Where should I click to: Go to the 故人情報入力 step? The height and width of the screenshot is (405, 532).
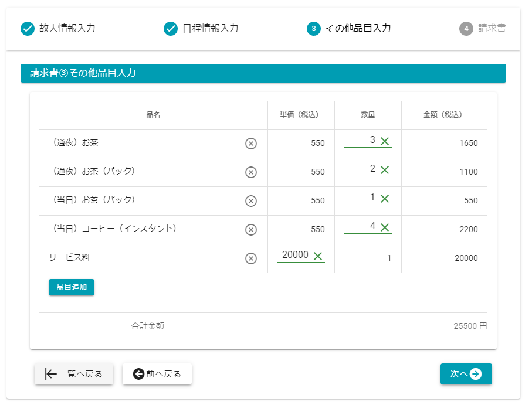coord(58,28)
